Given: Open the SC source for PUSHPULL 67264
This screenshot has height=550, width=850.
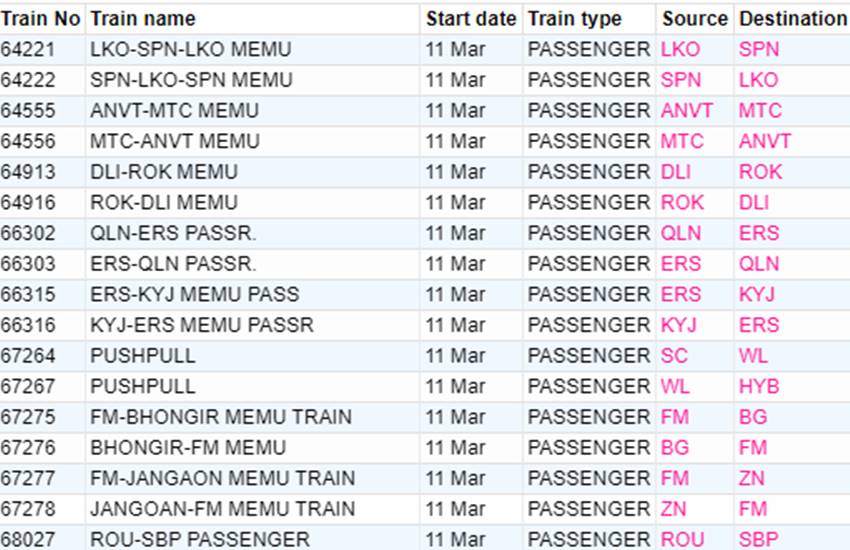Looking at the screenshot, I should 674,355.
